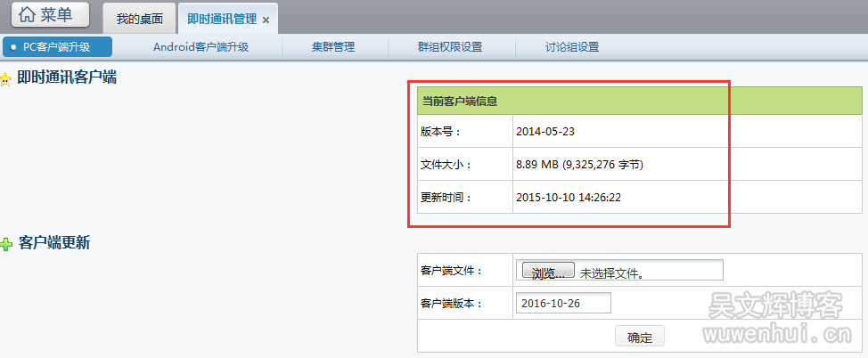Click the 当前客户端信息 table header
This screenshot has width=868, height=358.
pos(459,102)
